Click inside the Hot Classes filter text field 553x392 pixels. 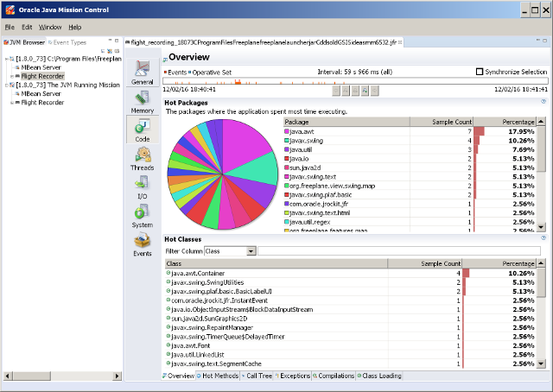(399, 251)
